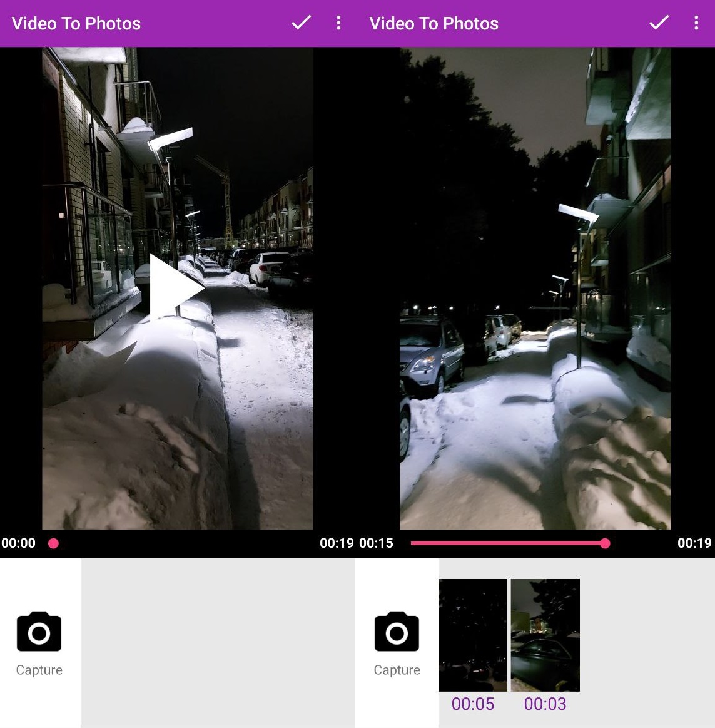The width and height of the screenshot is (715, 728).
Task: Click the right video preview with the silver car
Action: click(x=535, y=288)
